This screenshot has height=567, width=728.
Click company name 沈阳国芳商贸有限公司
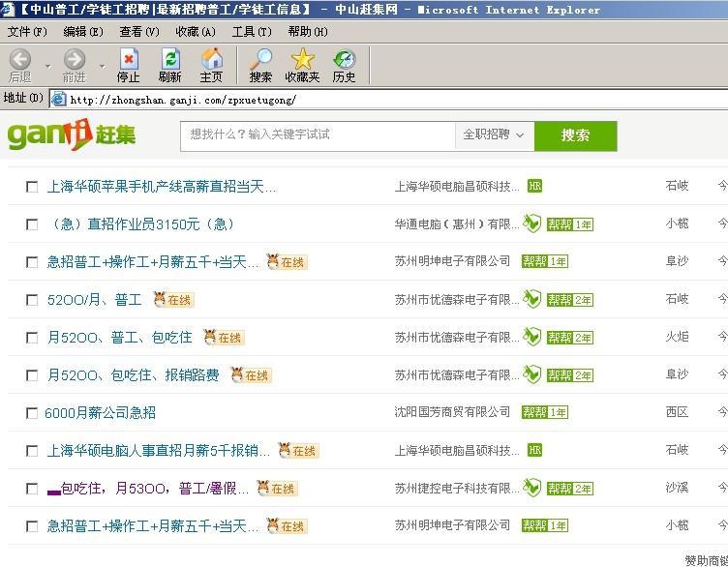452,412
